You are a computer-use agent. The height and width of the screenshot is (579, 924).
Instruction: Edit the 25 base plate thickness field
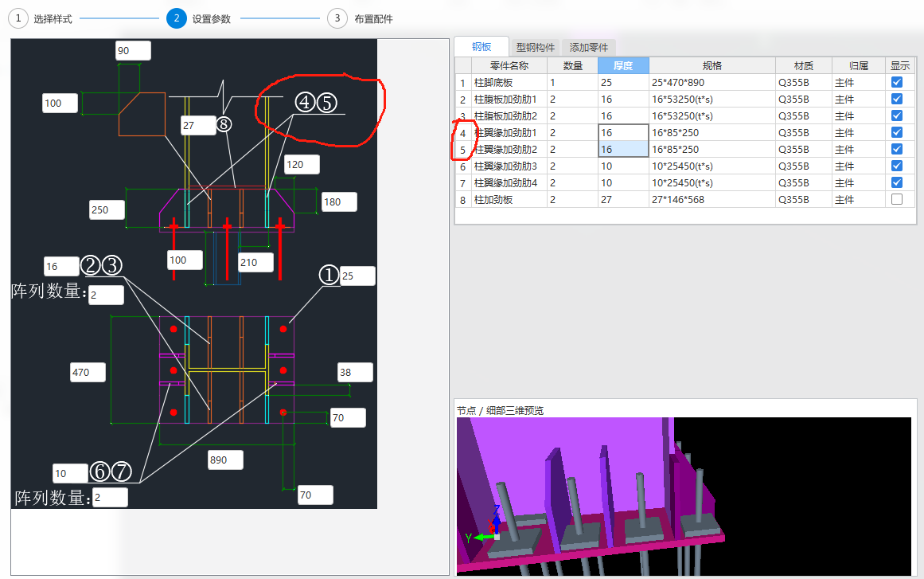[x=357, y=276]
